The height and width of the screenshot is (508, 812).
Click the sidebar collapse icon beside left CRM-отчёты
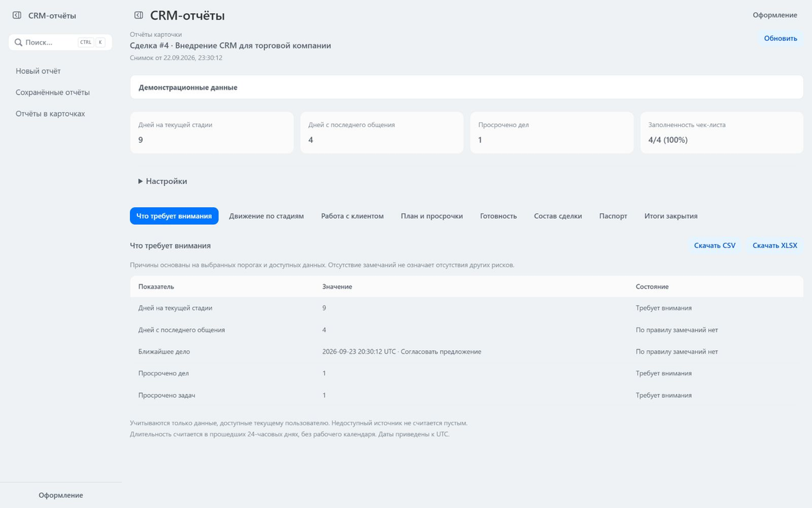17,16
